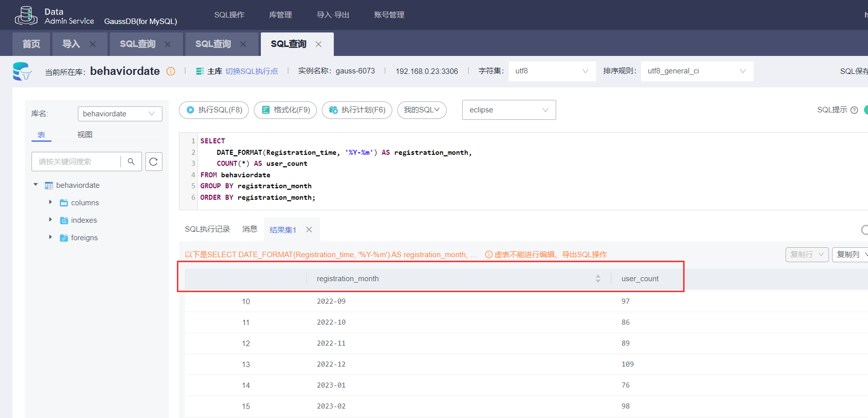This screenshot has width=868, height=418.
Task: Click the 格式化(F9) button
Action: click(x=285, y=110)
